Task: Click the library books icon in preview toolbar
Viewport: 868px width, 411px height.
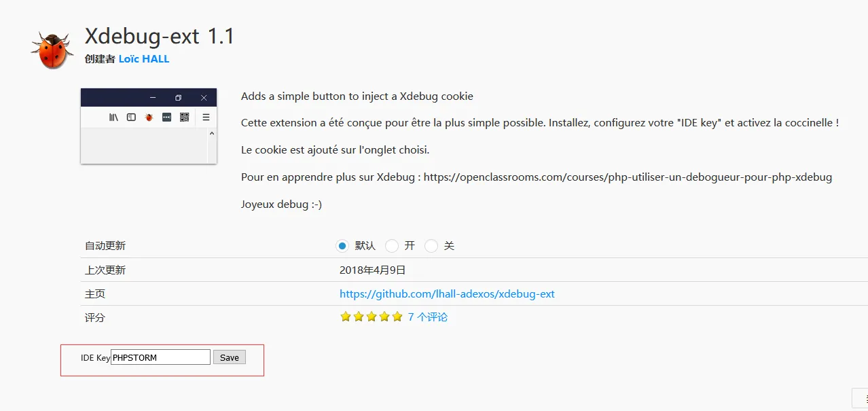Action: 113,118
